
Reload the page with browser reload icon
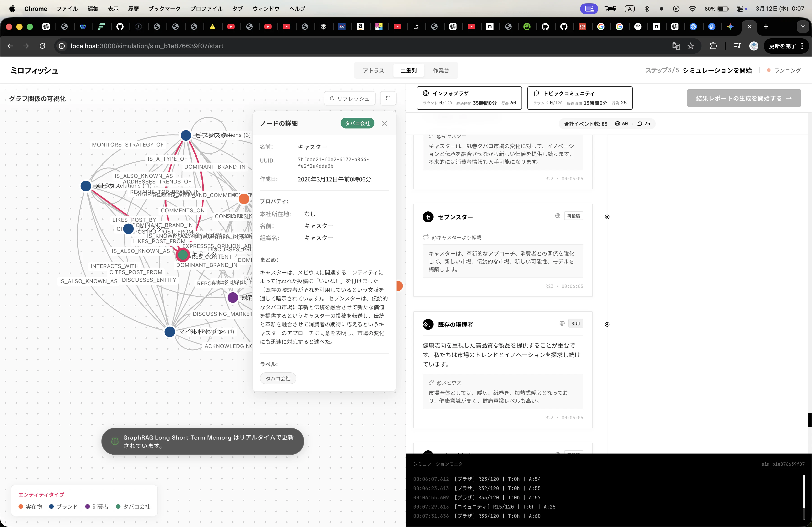coord(42,46)
